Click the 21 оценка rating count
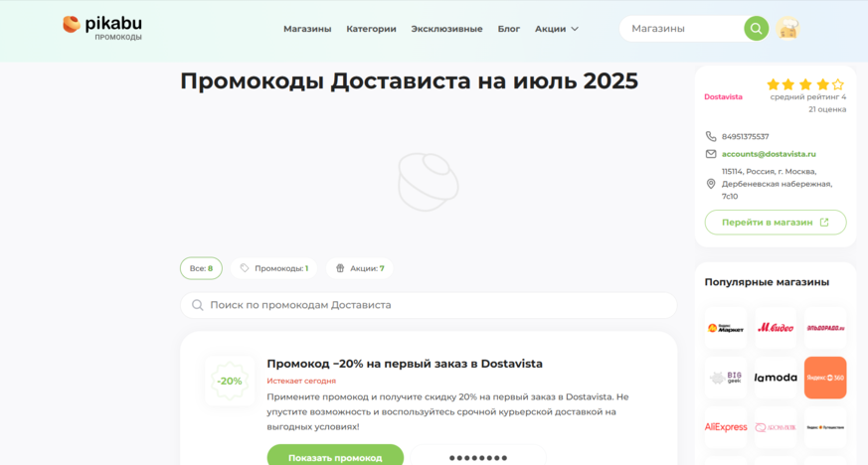This screenshot has height=465, width=868. click(827, 109)
